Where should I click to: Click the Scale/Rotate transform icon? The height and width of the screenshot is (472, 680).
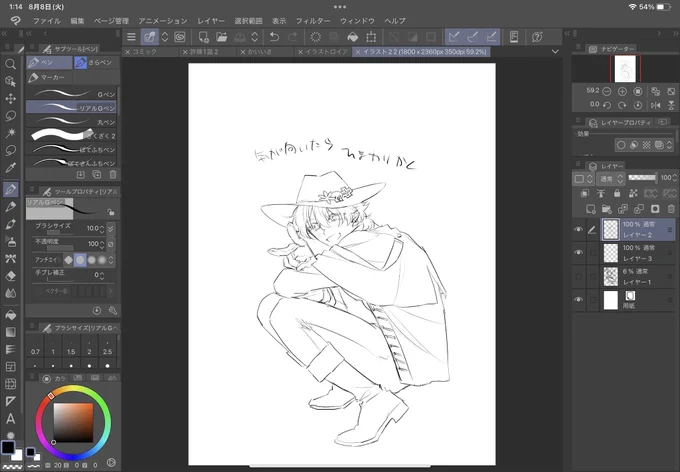click(x=371, y=37)
